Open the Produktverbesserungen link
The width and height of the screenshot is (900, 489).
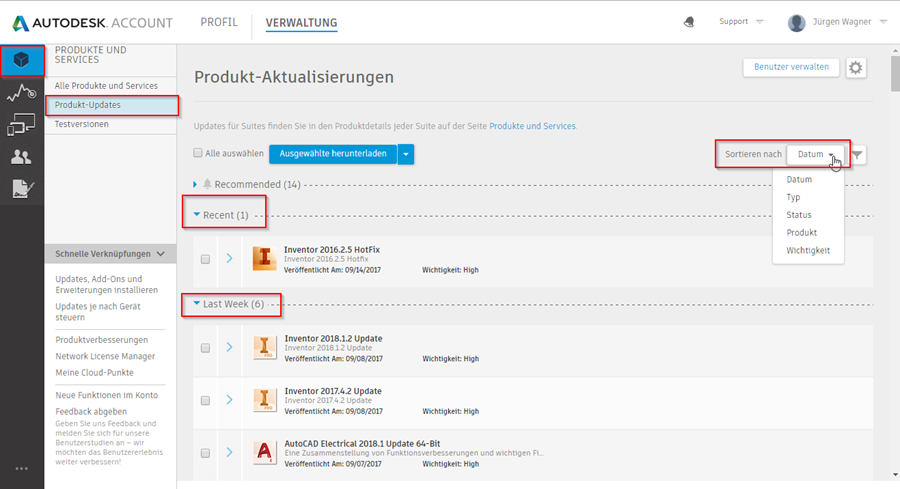pos(102,340)
